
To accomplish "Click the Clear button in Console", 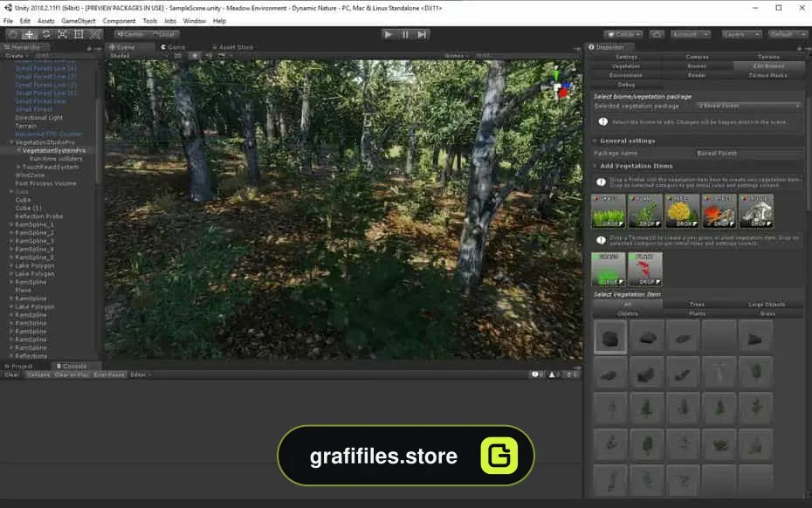I will click(11, 374).
